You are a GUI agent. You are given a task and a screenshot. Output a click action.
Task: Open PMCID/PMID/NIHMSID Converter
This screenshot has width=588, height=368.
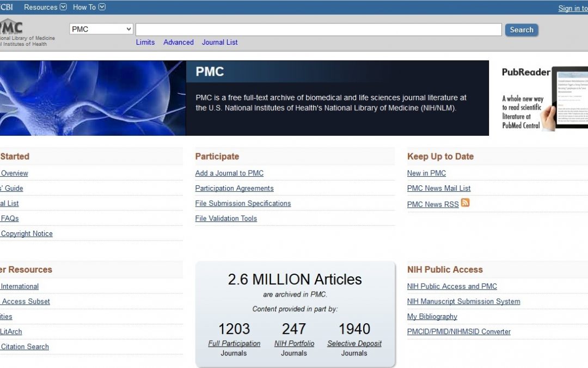pyautogui.click(x=458, y=331)
